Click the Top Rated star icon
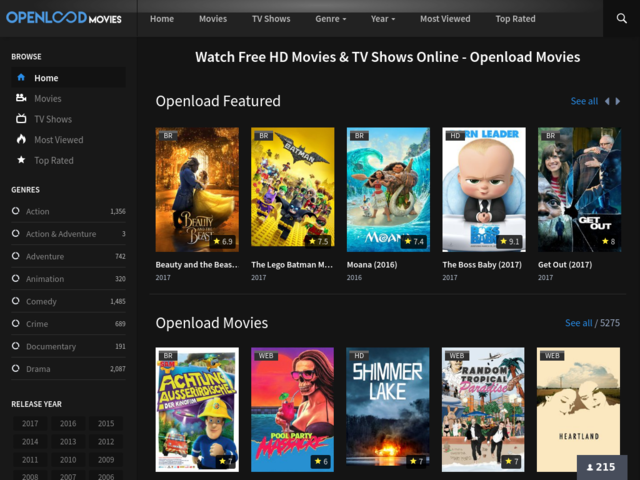 click(x=21, y=160)
